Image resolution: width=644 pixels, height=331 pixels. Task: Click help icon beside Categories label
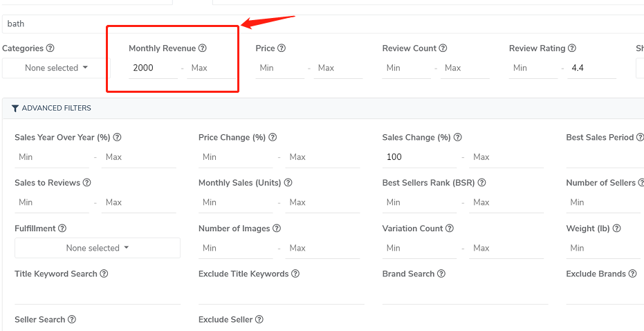click(x=50, y=48)
